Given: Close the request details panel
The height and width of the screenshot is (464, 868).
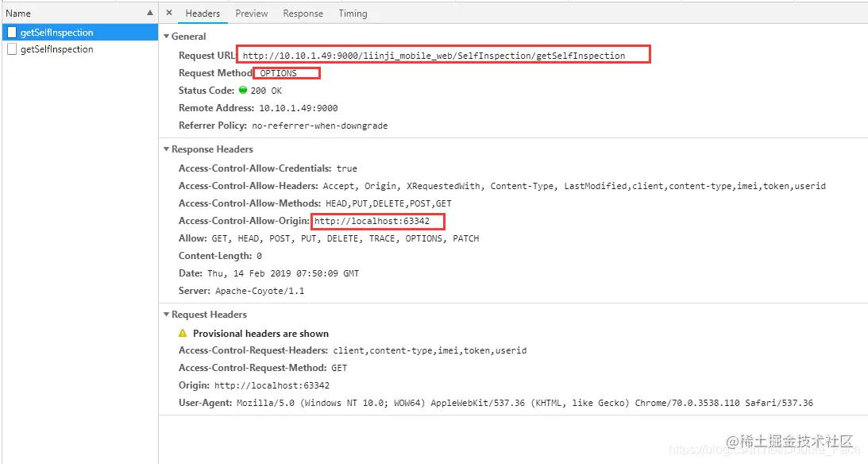Looking at the screenshot, I should 169,13.
